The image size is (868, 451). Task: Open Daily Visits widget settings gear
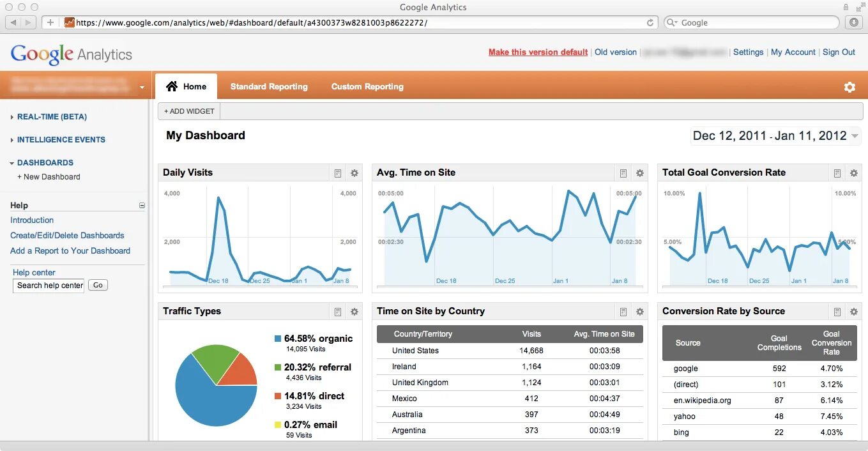(x=354, y=172)
